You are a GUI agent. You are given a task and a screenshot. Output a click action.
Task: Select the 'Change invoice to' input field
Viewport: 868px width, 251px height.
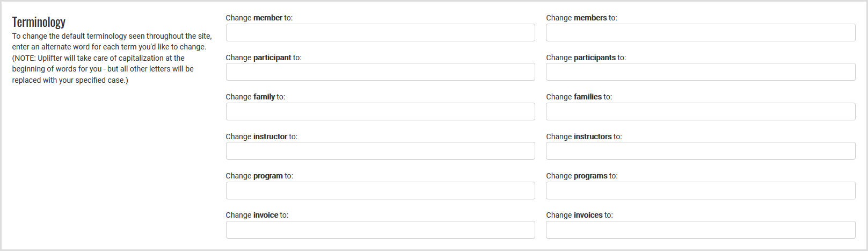pos(380,230)
